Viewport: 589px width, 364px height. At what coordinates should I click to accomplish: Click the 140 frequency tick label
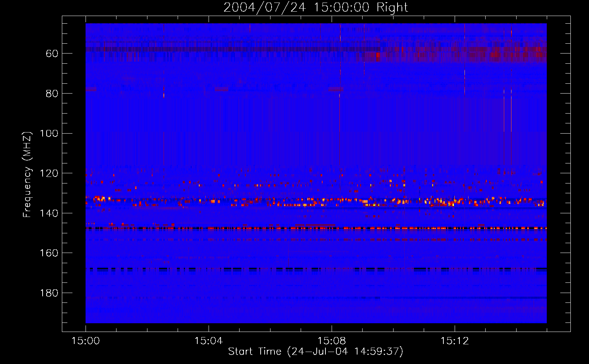point(49,213)
